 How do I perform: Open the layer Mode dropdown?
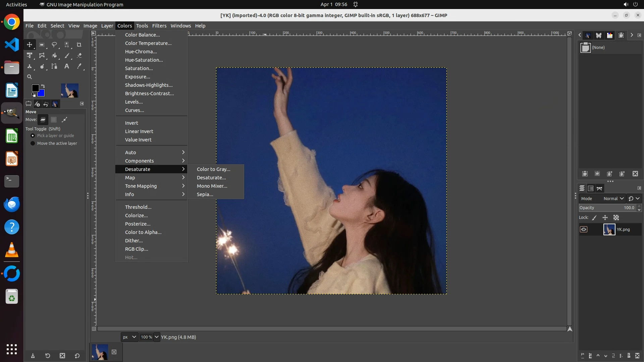click(613, 199)
